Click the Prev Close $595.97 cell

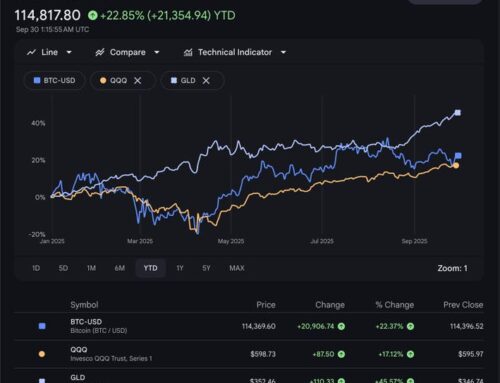(471, 354)
